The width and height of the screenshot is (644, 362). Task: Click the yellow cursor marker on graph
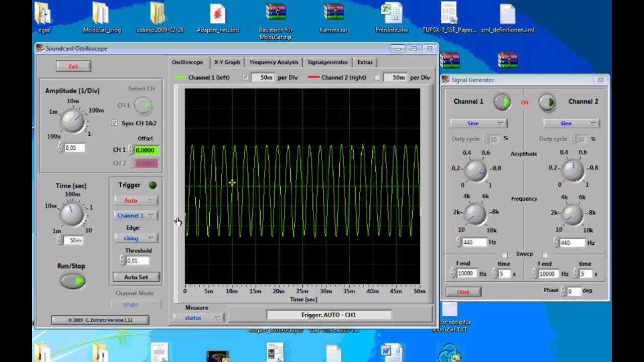[232, 183]
